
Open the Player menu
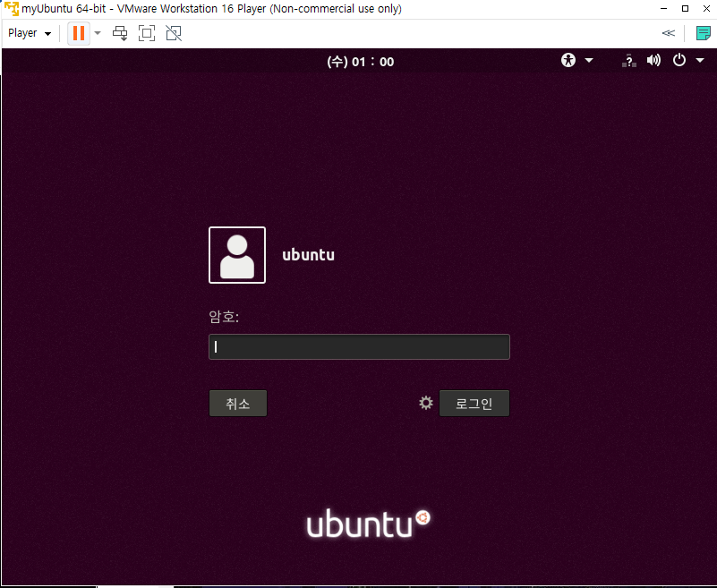[x=30, y=33]
